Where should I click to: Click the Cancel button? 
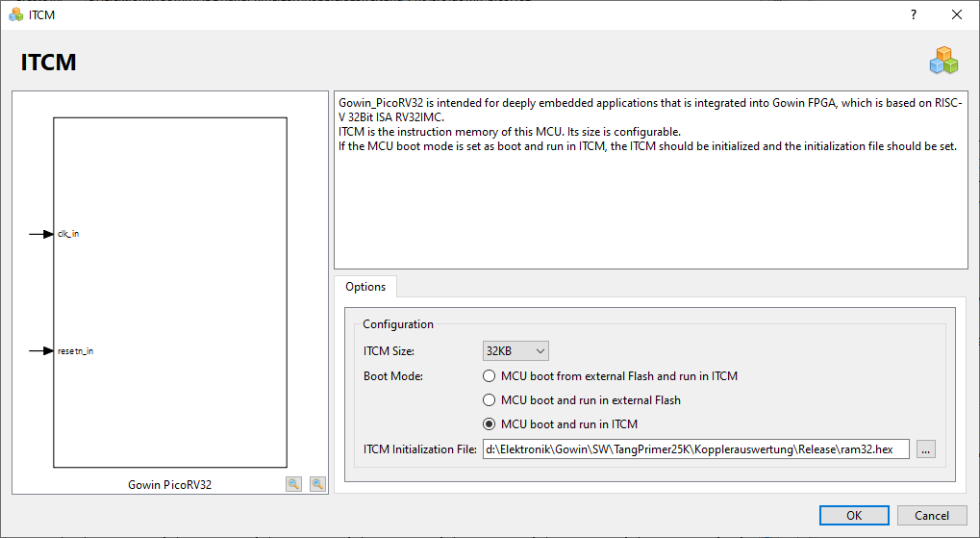[932, 516]
